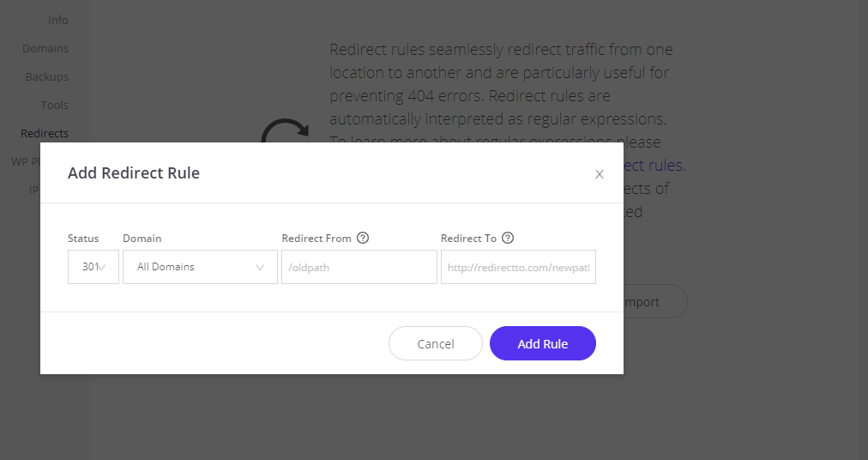Open the Status 301 dropdown
The width and height of the screenshot is (868, 460).
click(93, 267)
